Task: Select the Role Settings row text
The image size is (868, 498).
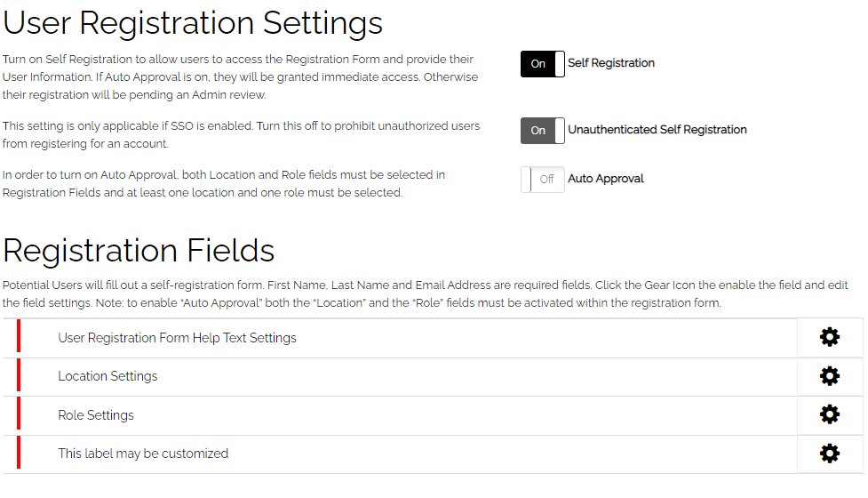Action: point(96,415)
